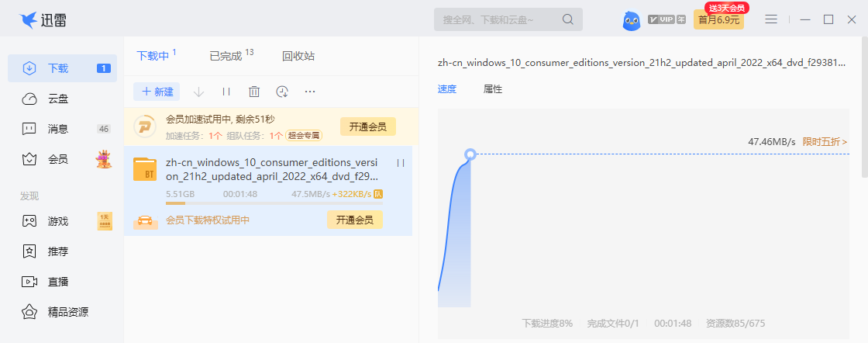Switch to the 属性 detail tab
The height and width of the screenshot is (343, 868).
pos(493,89)
